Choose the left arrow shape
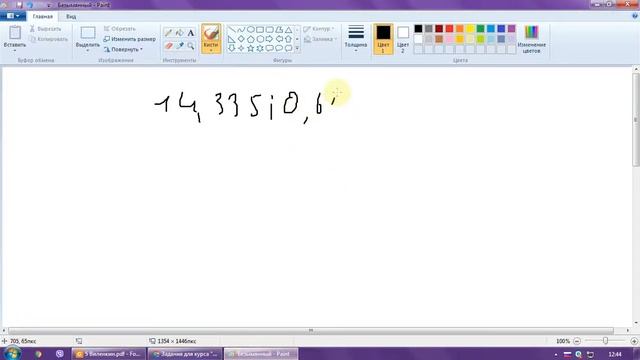Image resolution: width=640 pixels, height=360 pixels. (x=279, y=39)
